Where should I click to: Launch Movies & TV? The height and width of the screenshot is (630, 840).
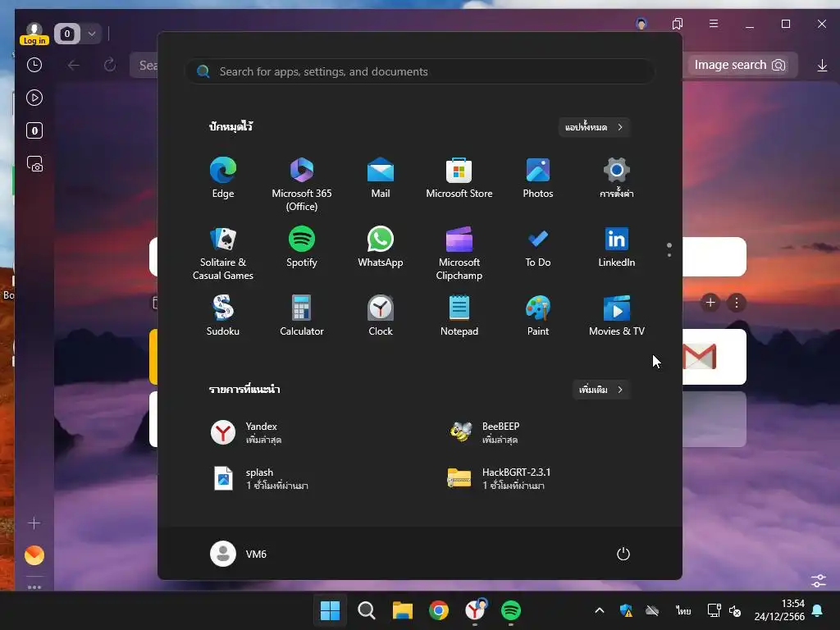click(617, 316)
